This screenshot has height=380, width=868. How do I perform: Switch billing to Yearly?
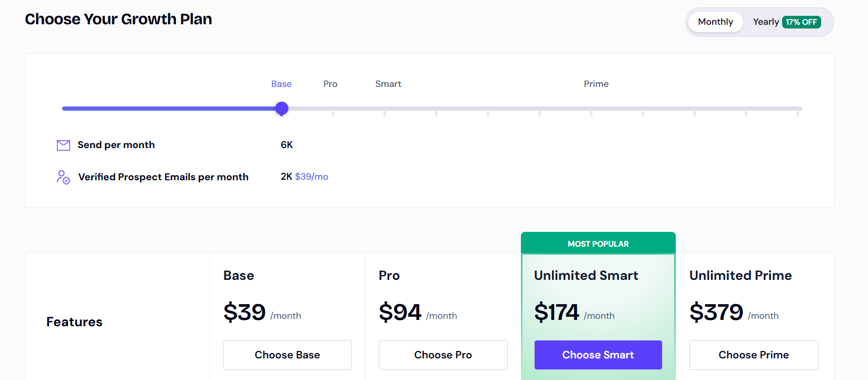click(765, 22)
